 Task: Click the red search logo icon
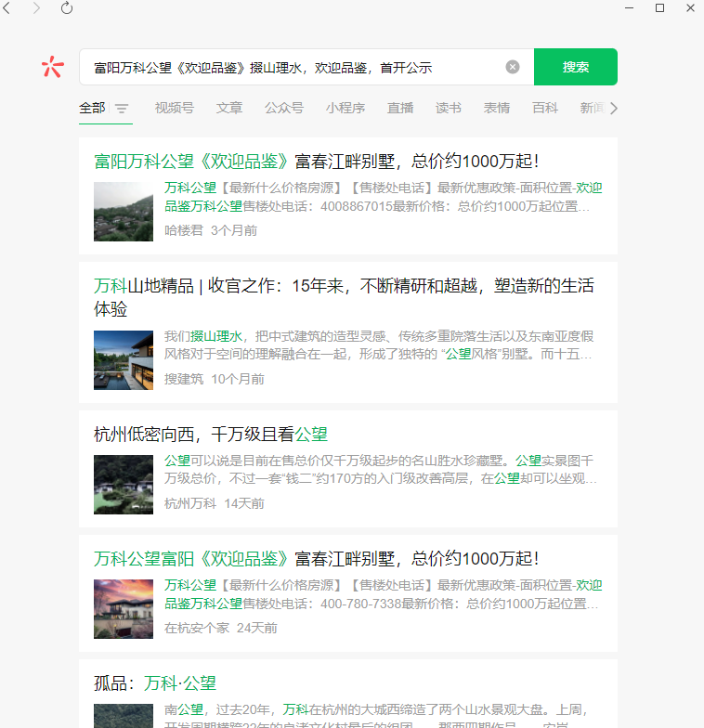pyautogui.click(x=52, y=67)
